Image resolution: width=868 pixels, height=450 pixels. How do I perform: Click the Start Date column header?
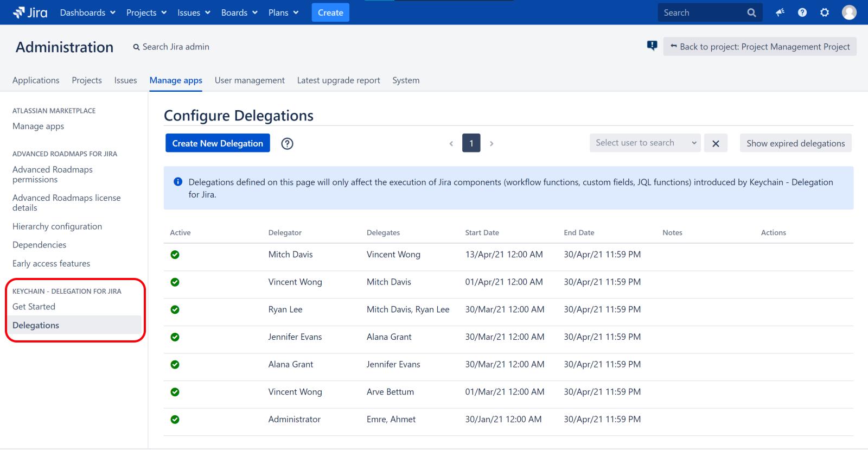tap(482, 232)
